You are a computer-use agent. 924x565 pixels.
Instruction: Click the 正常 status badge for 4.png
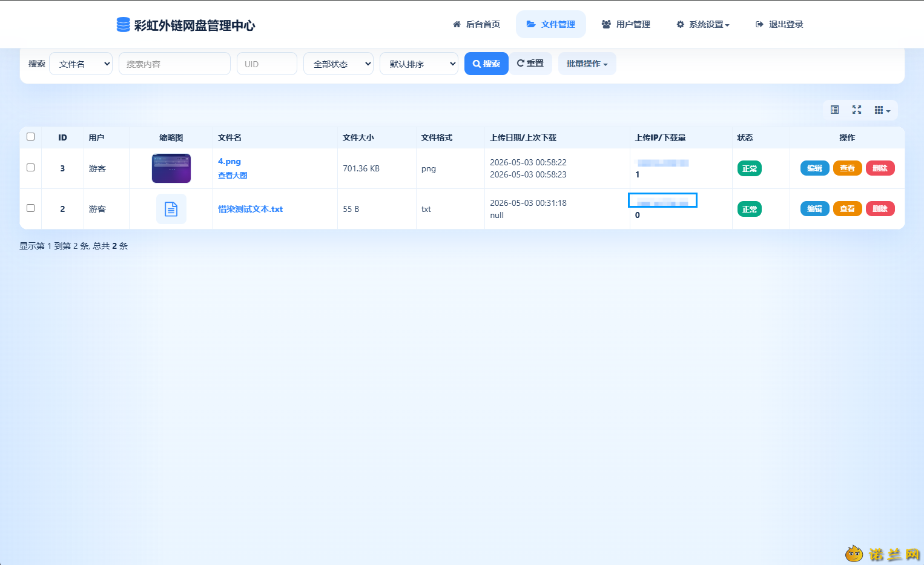pyautogui.click(x=750, y=169)
